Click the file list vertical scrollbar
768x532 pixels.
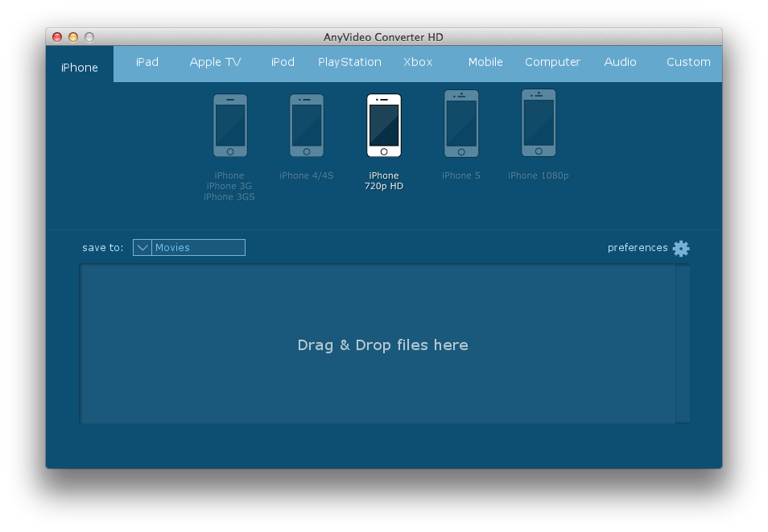[x=683, y=344]
